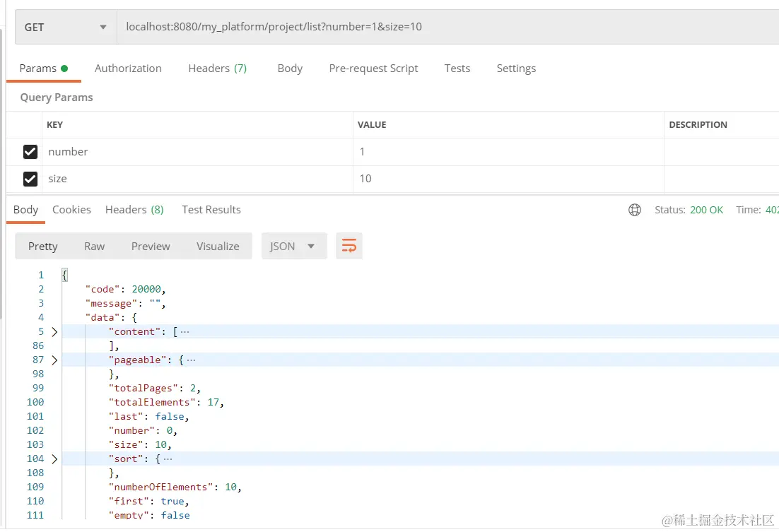Open the response Cookies tab
Image resolution: width=779 pixels, height=532 pixels.
pyautogui.click(x=71, y=210)
